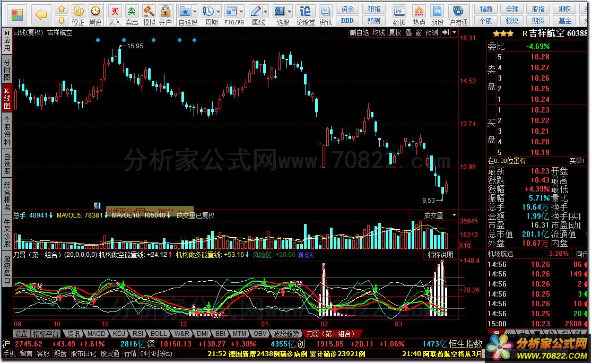Click the 删自选 remove-from-watchlist button
Screen dimensions: 592x364
(359, 32)
